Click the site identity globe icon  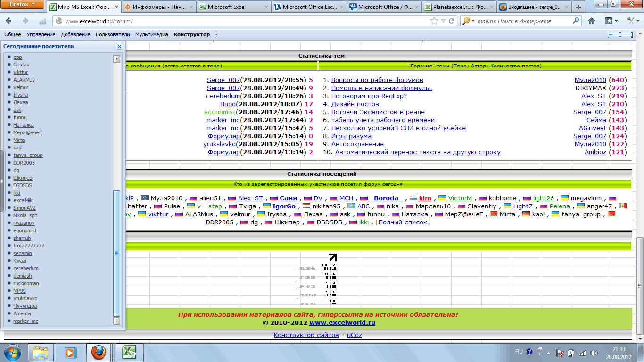point(59,21)
